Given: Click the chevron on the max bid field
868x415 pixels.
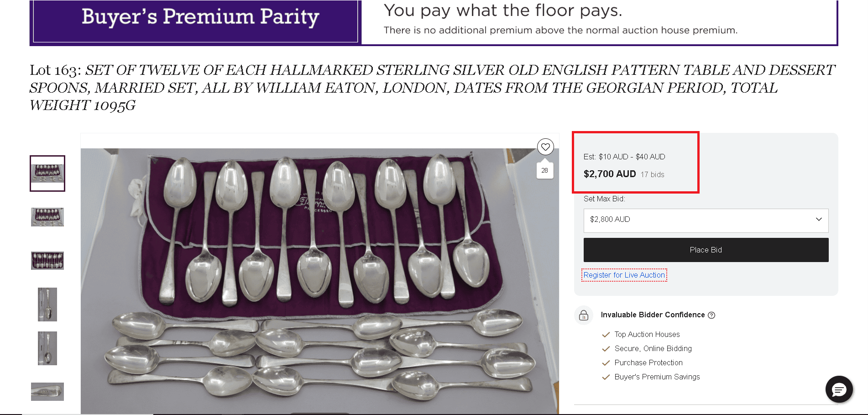Looking at the screenshot, I should coord(819,220).
